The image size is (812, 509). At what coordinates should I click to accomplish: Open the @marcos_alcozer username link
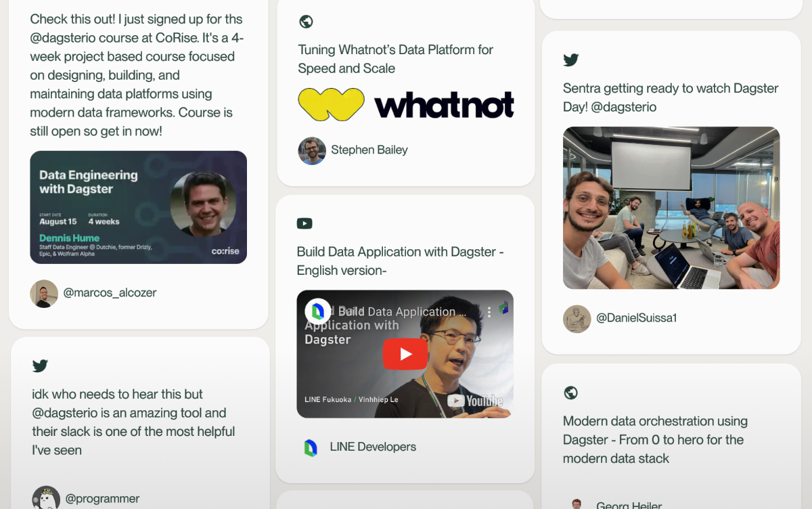pyautogui.click(x=110, y=293)
